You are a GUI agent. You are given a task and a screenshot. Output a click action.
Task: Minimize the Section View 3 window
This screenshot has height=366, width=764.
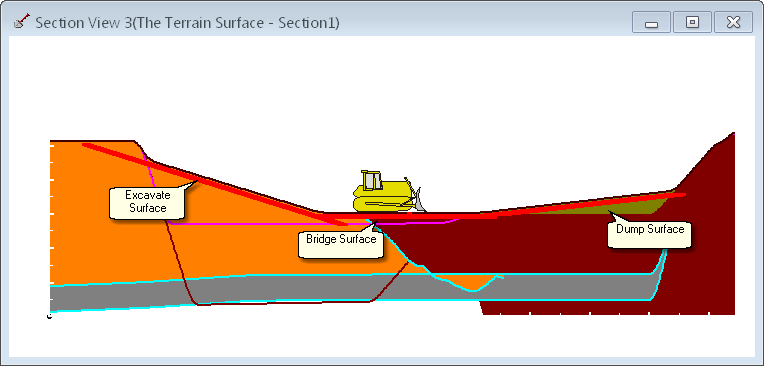651,23
